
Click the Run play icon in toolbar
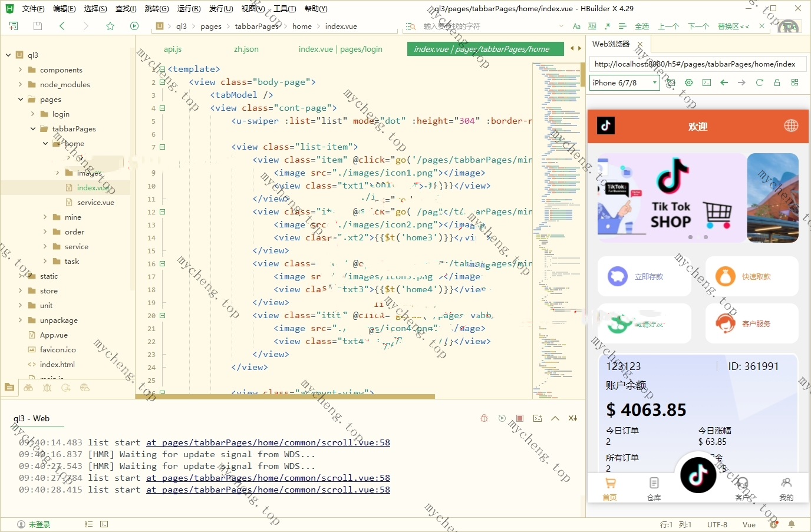(x=134, y=26)
